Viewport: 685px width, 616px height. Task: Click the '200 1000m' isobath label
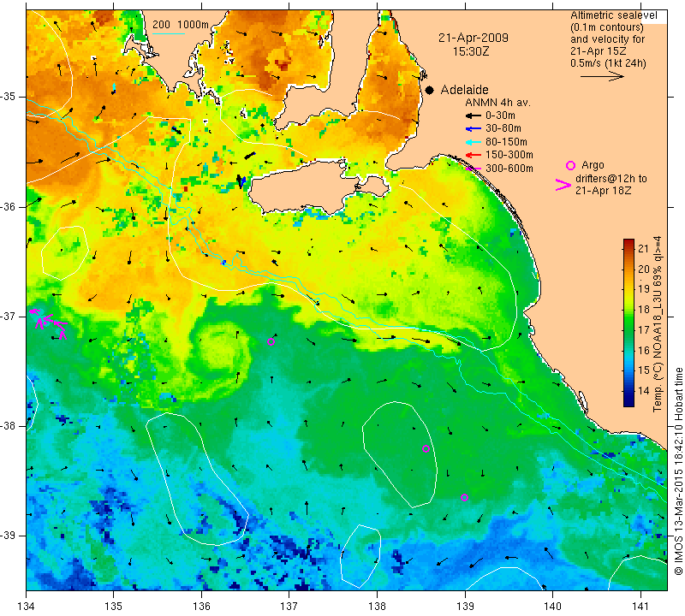click(x=181, y=25)
